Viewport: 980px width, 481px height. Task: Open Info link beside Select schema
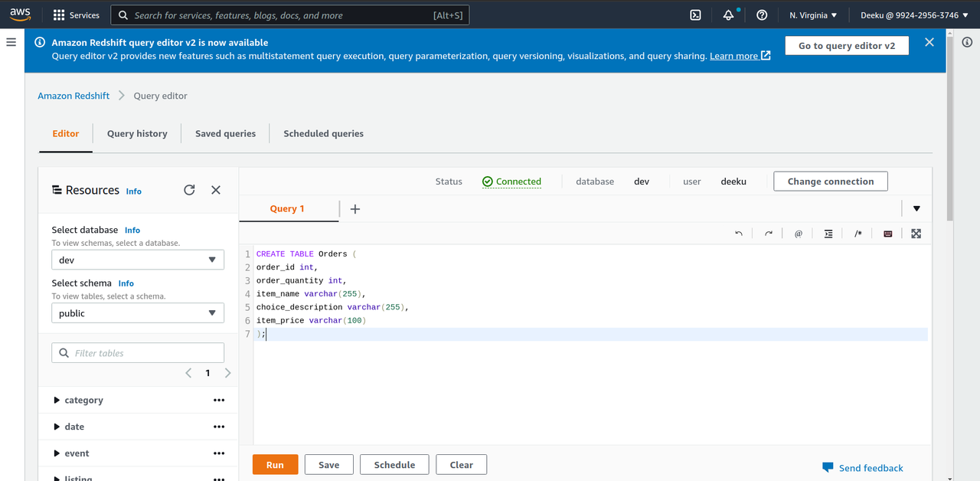click(x=126, y=283)
